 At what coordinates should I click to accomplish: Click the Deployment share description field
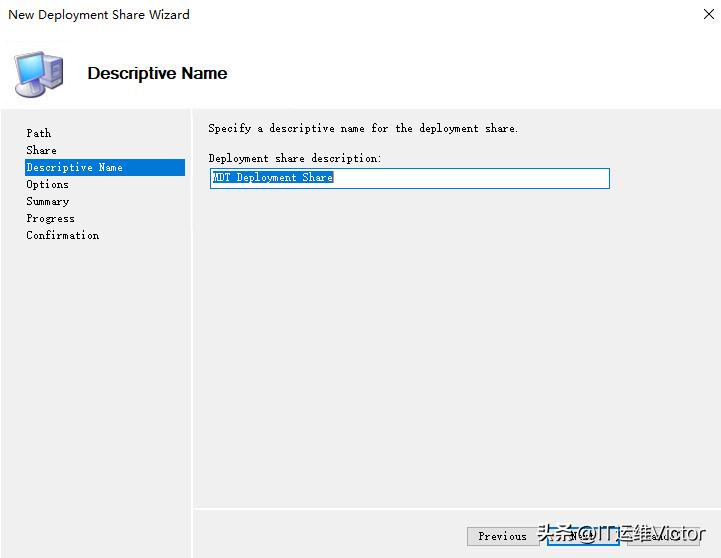tap(410, 178)
